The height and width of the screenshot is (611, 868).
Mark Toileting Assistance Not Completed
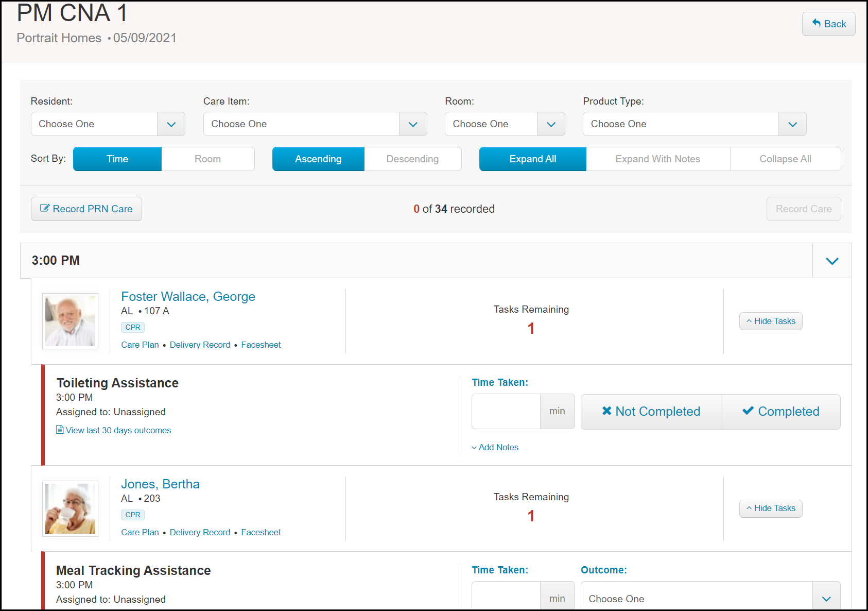(x=651, y=411)
